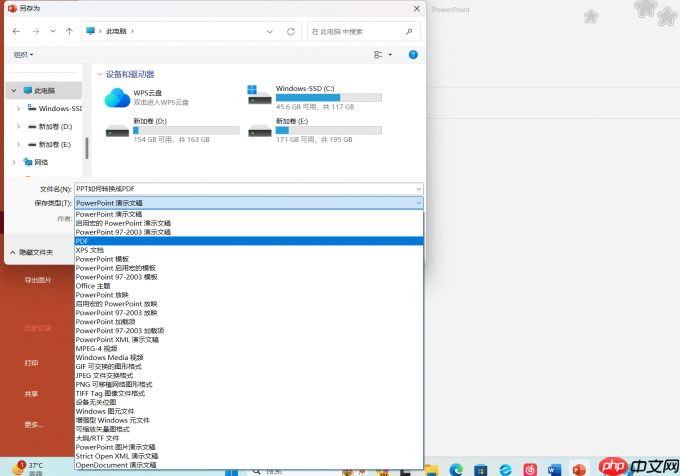The width and height of the screenshot is (680, 476).
Task: Select 新加卷 (D:) in navigation tree
Action: pyautogui.click(x=50, y=126)
